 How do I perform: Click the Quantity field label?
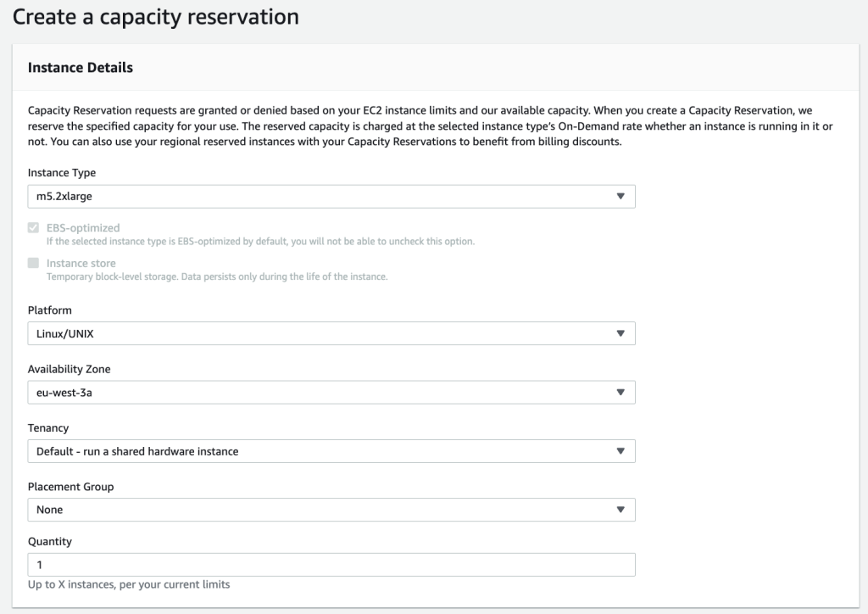coord(50,541)
